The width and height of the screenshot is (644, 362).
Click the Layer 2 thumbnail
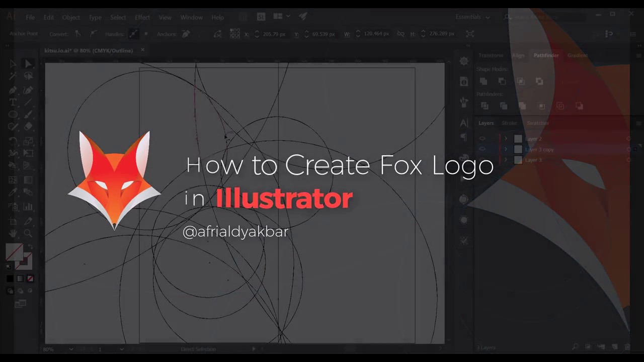coord(518,139)
